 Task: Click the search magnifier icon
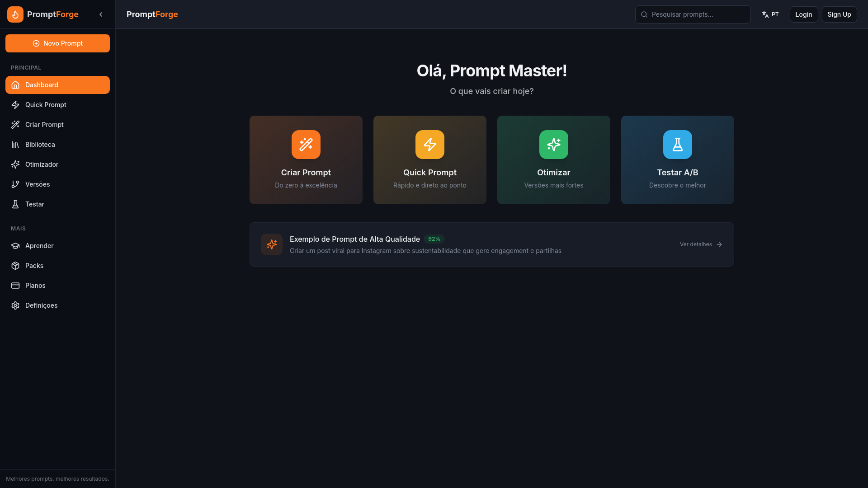(644, 14)
